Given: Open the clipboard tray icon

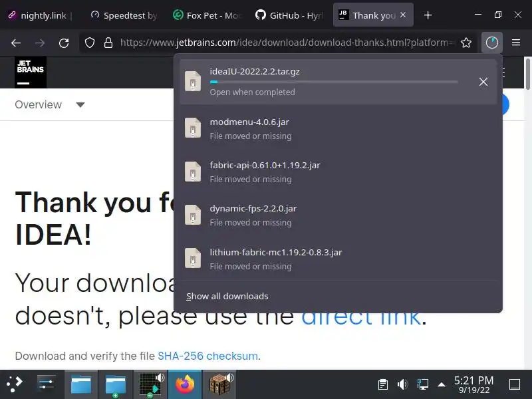Looking at the screenshot, I should tap(383, 384).
